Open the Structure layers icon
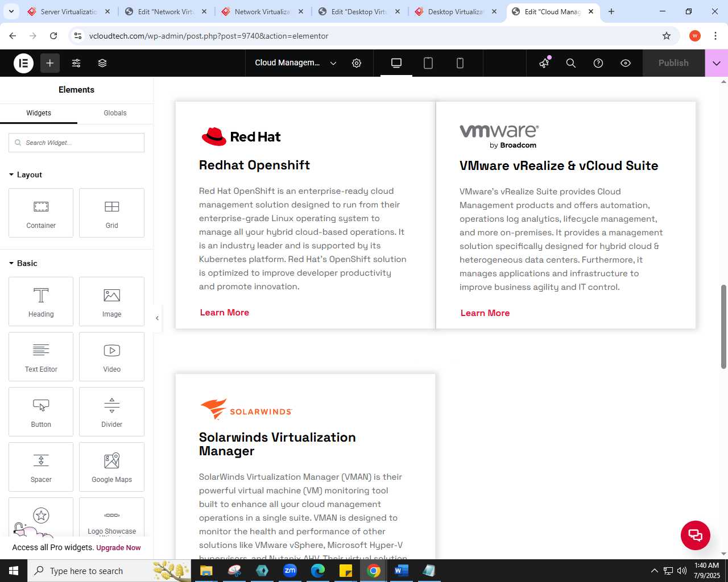Viewport: 728px width, 582px height. (102, 63)
